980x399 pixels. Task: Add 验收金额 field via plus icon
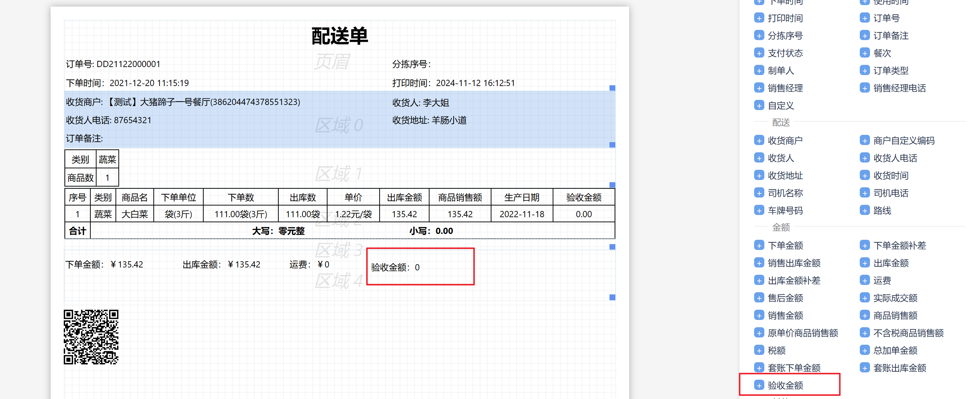click(x=758, y=385)
